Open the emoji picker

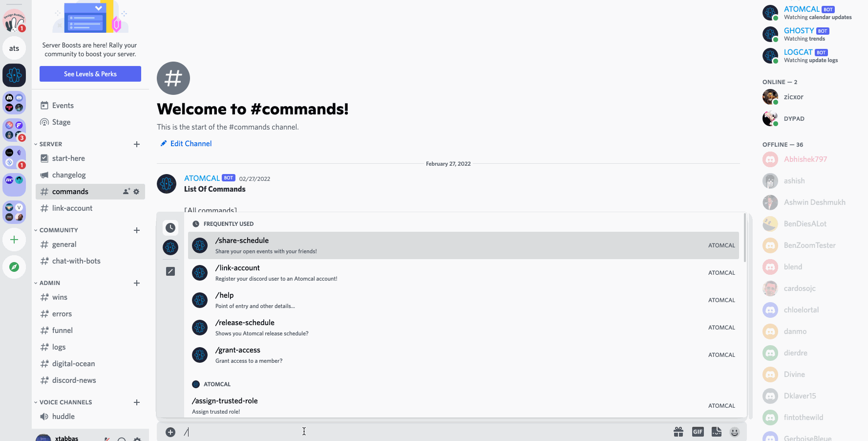tap(735, 432)
